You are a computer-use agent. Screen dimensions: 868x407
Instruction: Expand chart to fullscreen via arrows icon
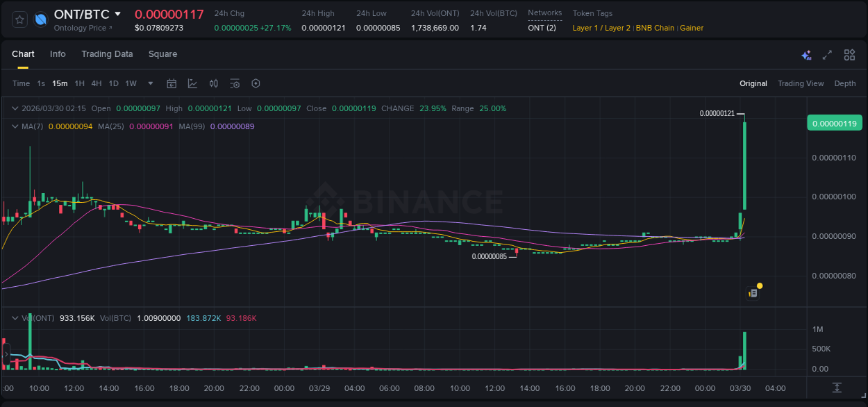[826, 54]
